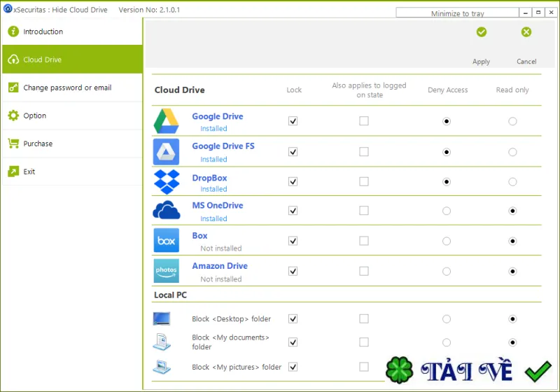Viewport: 560px width, 392px height.
Task: Enable logged-on state checkbox for DropBox
Action: 364,181
